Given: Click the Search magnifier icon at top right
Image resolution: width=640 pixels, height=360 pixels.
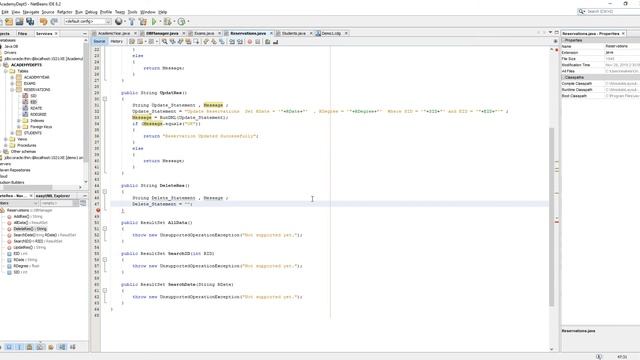Looking at the screenshot, I should pos(582,11).
